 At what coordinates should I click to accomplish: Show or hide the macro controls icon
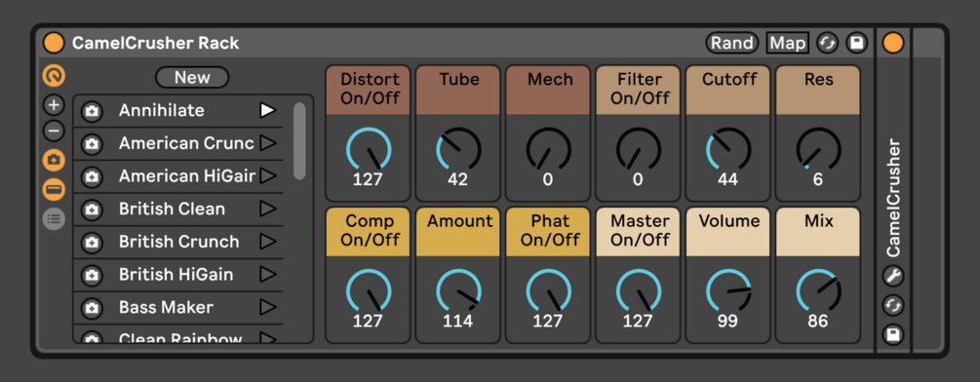point(54,76)
